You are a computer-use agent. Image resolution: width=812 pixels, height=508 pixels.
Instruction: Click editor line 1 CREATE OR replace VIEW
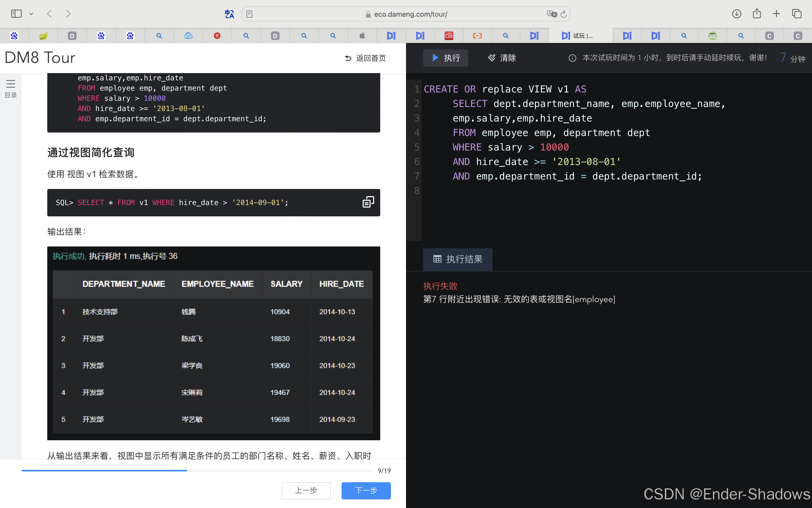pos(505,89)
